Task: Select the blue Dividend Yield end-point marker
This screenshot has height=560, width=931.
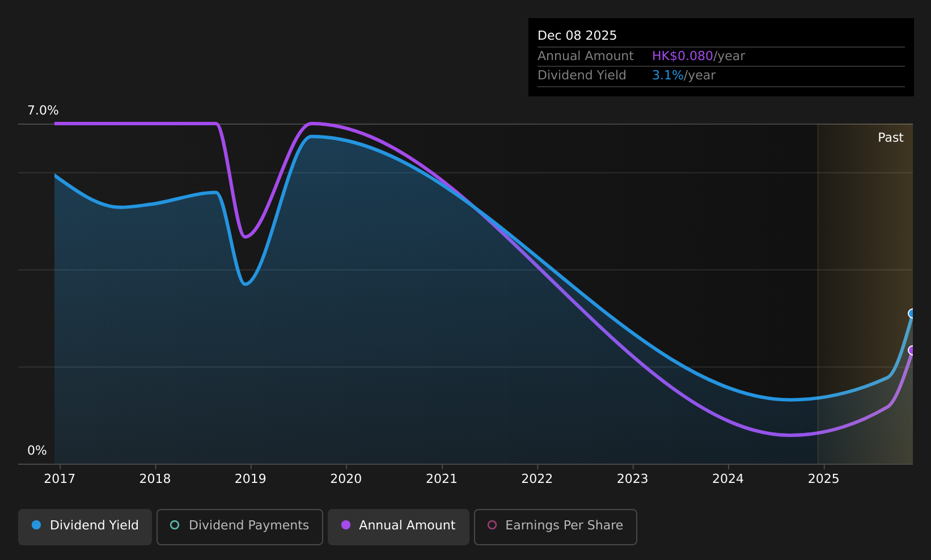Action: click(912, 313)
